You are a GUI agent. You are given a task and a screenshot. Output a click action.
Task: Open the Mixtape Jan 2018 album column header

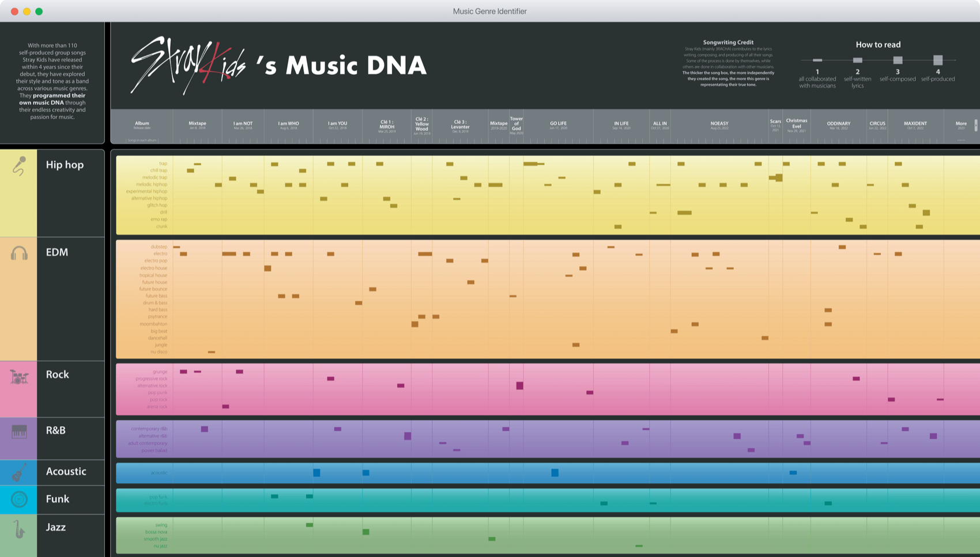(197, 125)
